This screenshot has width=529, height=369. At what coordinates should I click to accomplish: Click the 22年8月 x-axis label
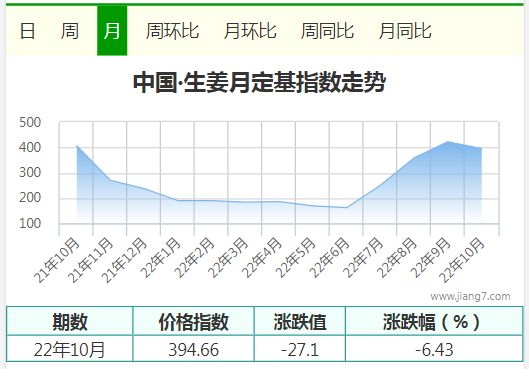[397, 258]
